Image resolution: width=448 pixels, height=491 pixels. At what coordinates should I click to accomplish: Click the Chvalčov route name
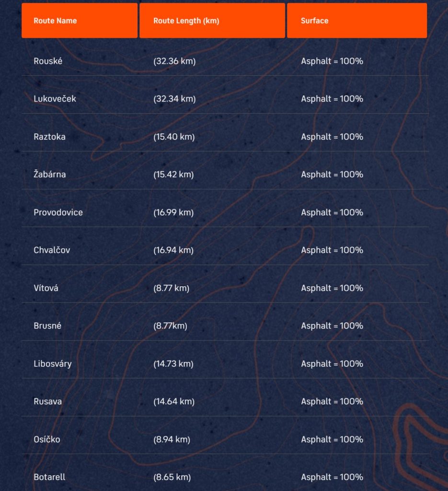52,250
